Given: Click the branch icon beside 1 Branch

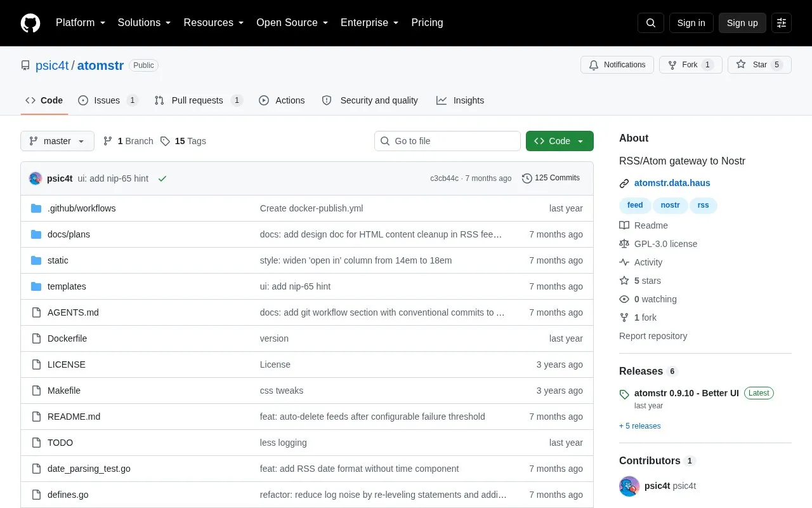Looking at the screenshot, I should point(108,141).
